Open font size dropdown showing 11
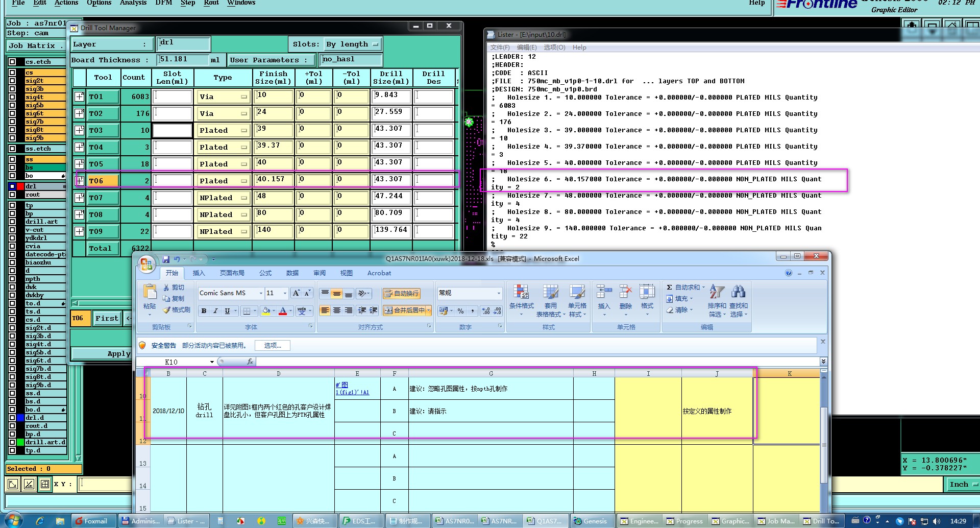 tap(285, 293)
